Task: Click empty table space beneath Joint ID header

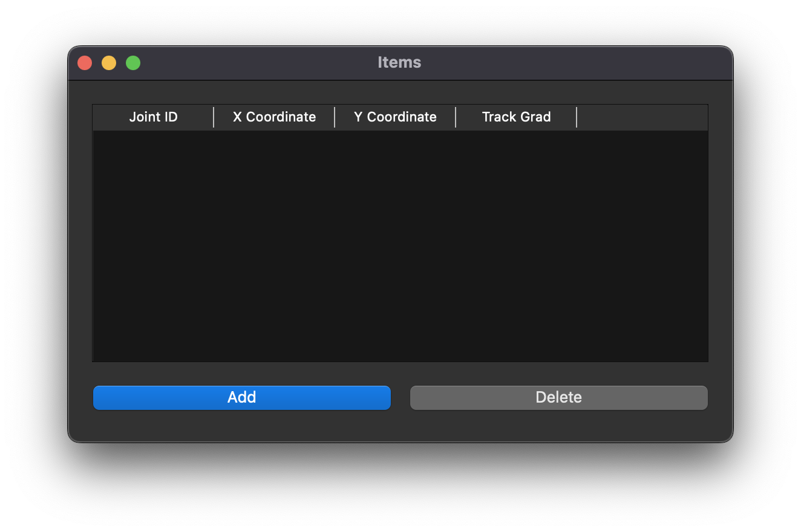Action: point(153,245)
